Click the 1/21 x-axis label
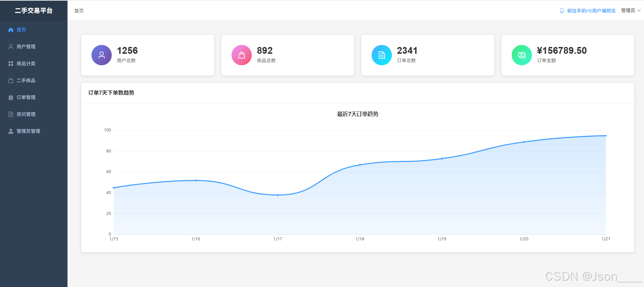 click(606, 239)
